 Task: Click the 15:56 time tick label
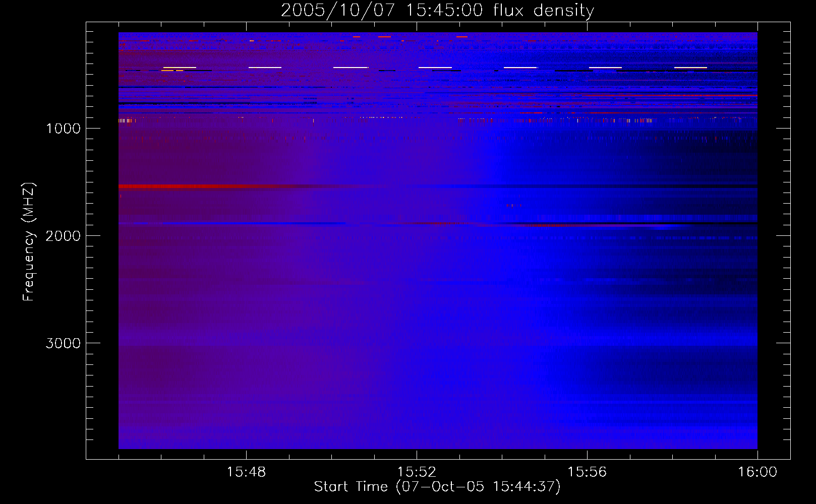[x=587, y=472]
